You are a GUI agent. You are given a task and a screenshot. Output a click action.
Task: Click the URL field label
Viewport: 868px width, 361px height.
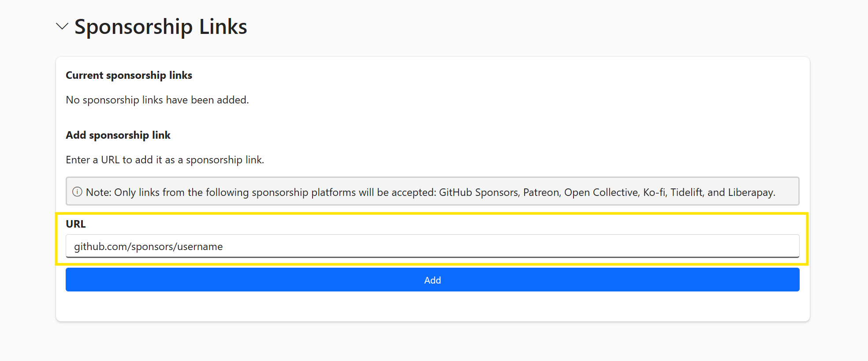click(75, 224)
